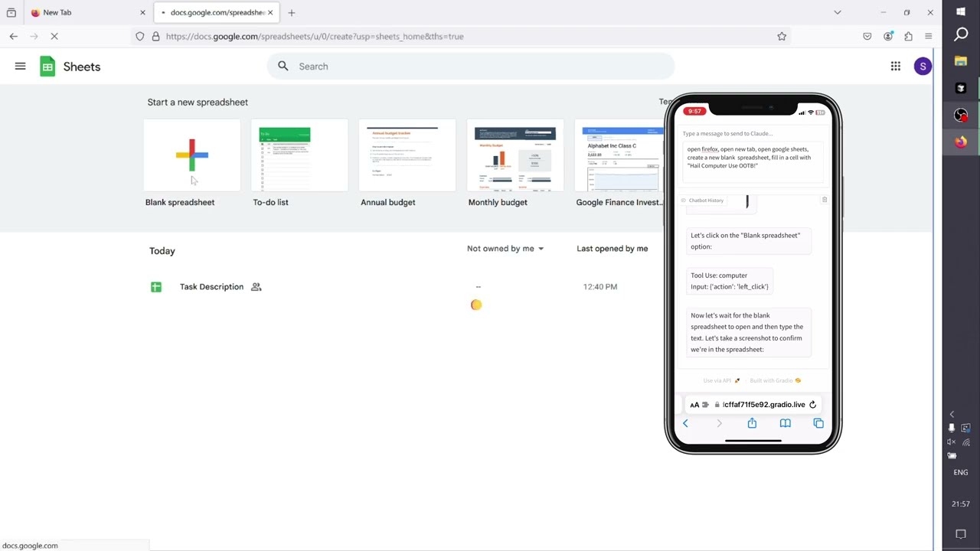Open File Explorer from taskbar
Viewport: 980px width, 551px height.
961,61
